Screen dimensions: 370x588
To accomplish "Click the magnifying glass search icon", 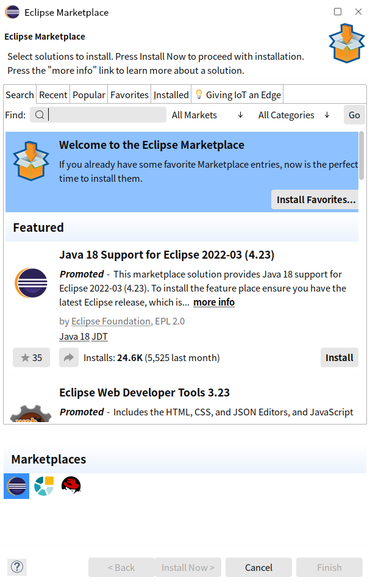I will pos(40,115).
